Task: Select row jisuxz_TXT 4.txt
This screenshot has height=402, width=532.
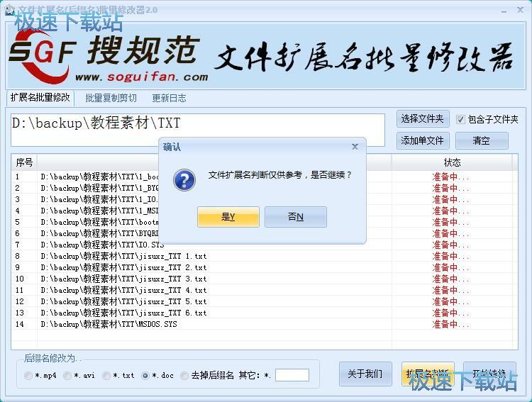Action: 265,290
